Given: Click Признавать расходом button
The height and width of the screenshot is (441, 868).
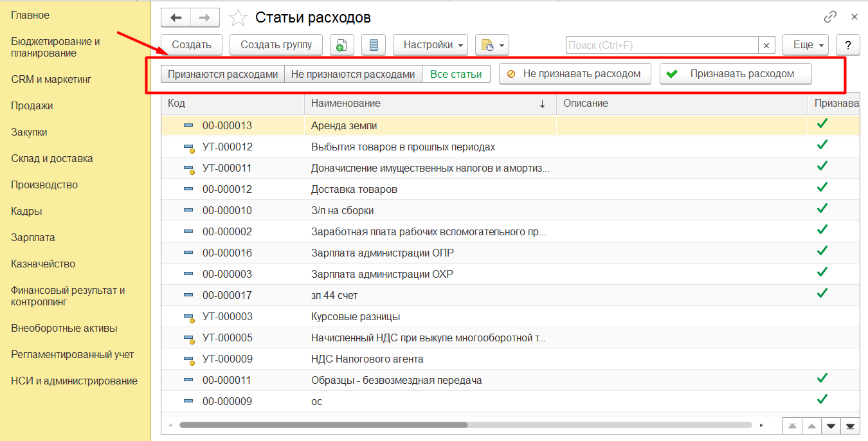Looking at the screenshot, I should pyautogui.click(x=736, y=74).
